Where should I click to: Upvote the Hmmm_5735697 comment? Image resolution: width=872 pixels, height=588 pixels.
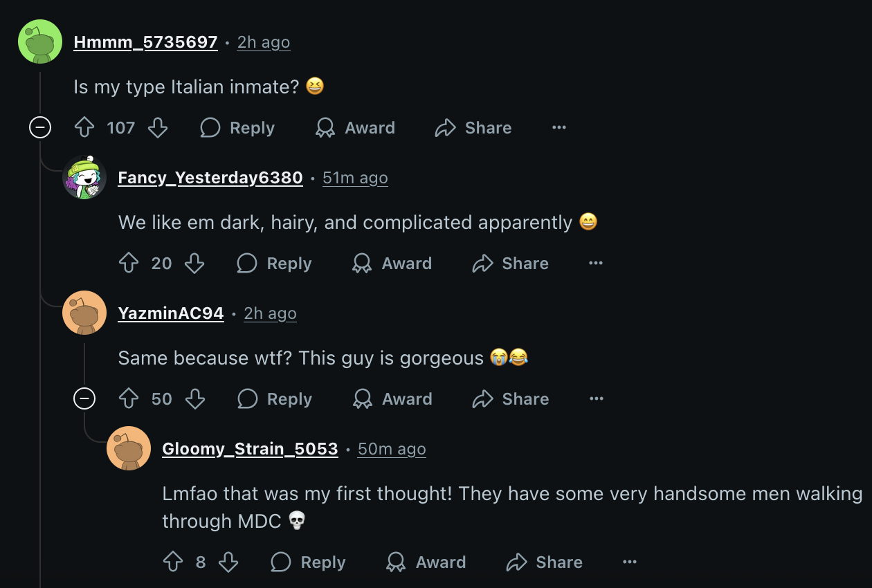84,127
